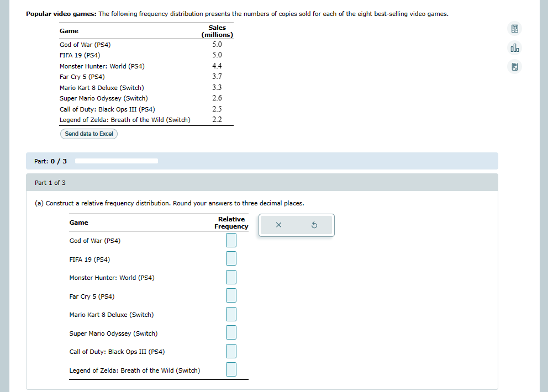Screen dimensions: 548x392
Task: Click the Relative Frequency column header
Action: [x=231, y=223]
